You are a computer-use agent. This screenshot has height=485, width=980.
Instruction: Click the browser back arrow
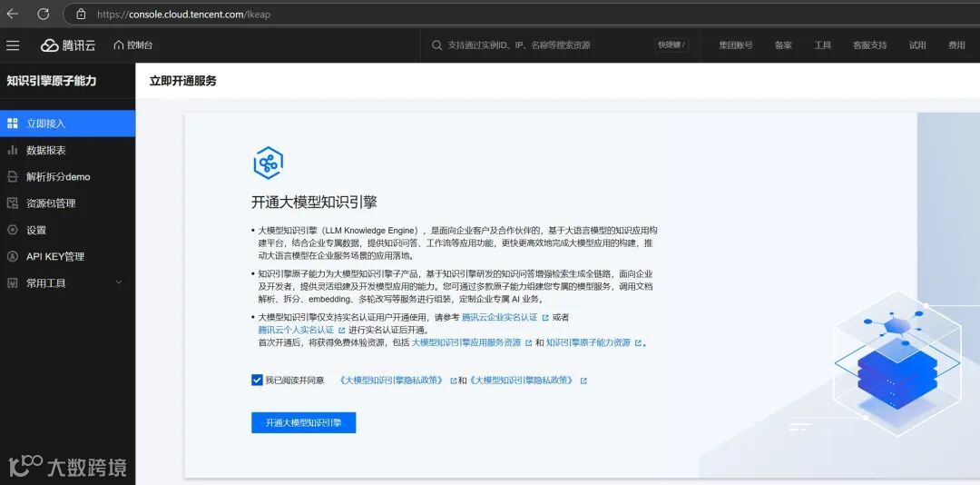click(x=12, y=14)
